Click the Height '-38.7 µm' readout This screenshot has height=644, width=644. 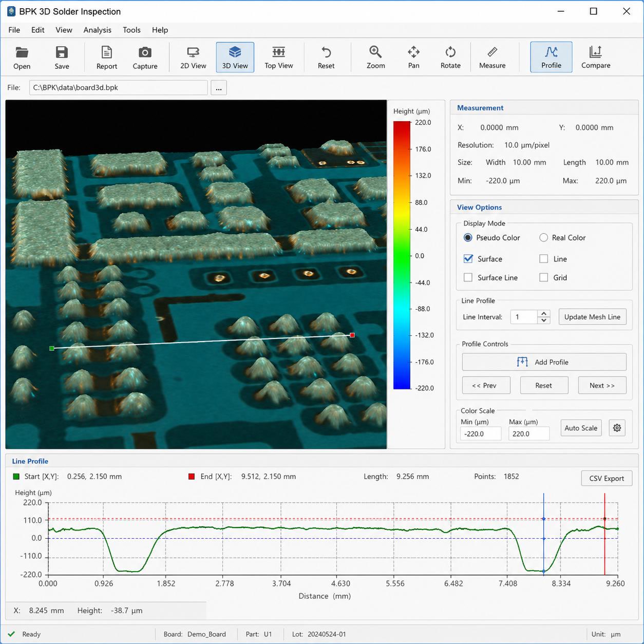pos(126,611)
